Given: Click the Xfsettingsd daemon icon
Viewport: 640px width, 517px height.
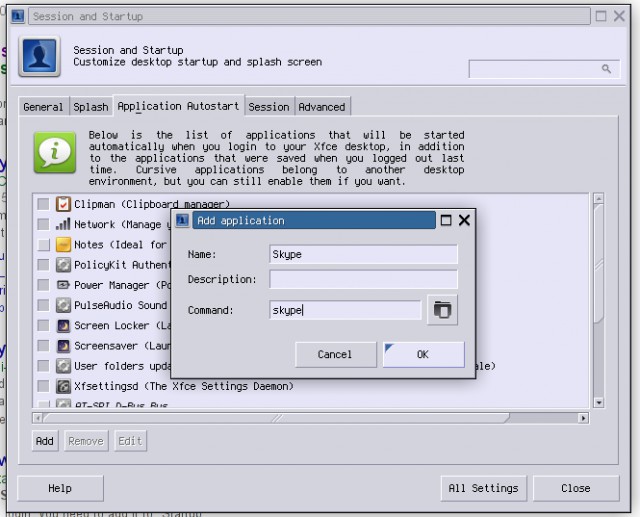Looking at the screenshot, I should click(63, 386).
